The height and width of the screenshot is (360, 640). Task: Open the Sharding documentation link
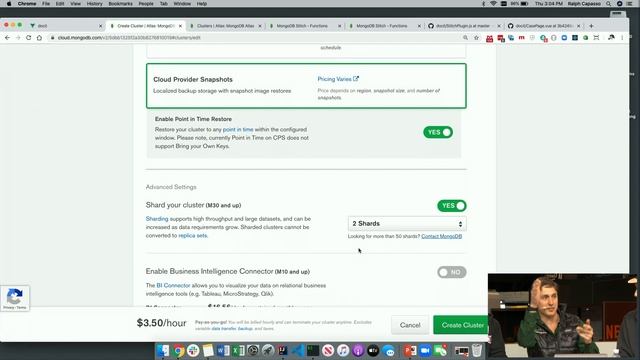[157, 219]
